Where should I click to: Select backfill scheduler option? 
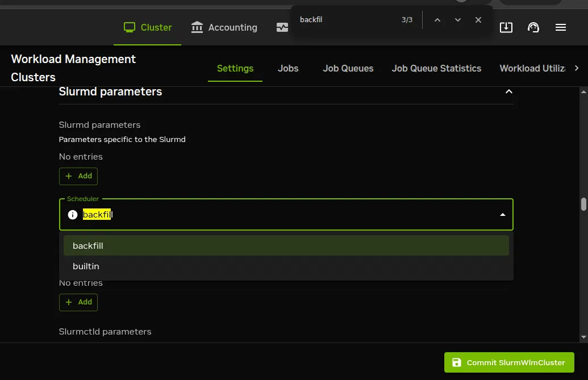[x=286, y=245]
